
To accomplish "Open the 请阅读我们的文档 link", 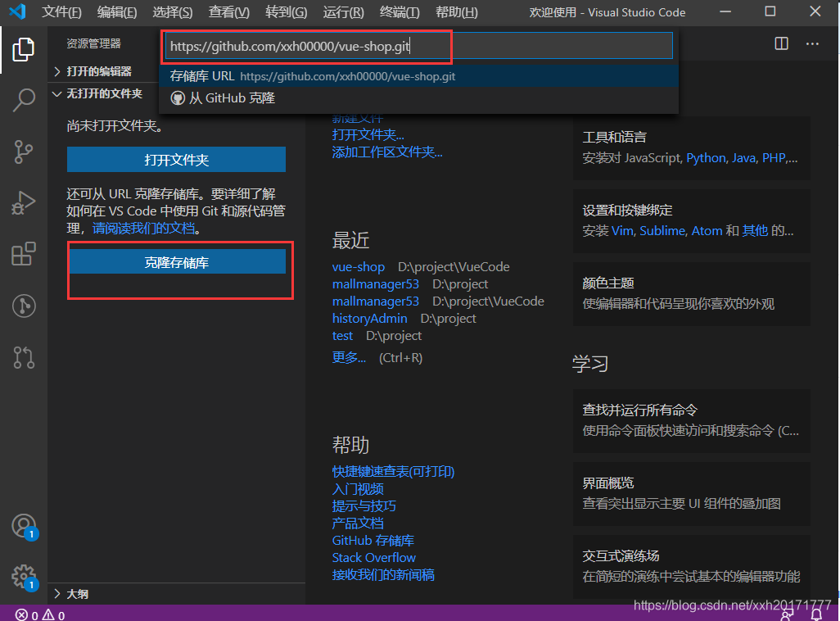I will click(143, 229).
